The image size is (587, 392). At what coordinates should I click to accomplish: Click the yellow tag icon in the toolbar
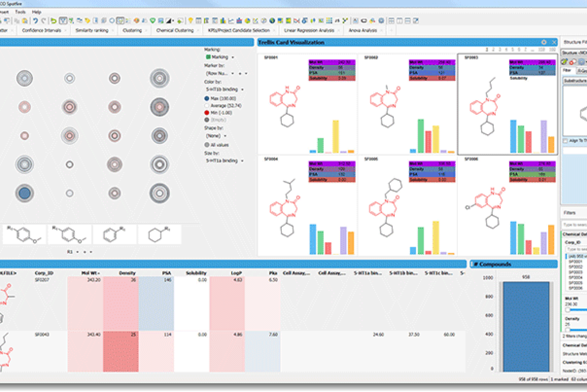pyautogui.click(x=87, y=21)
